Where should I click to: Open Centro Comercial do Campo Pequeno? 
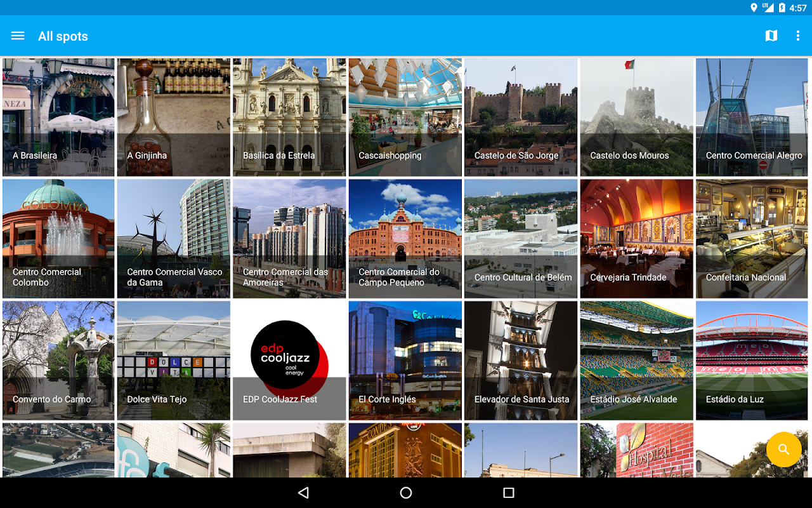[405, 239]
